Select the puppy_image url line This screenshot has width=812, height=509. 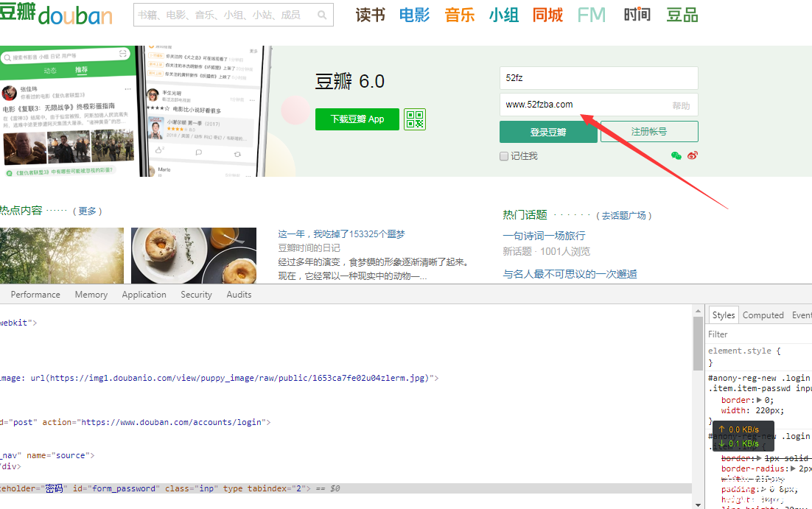(219, 378)
